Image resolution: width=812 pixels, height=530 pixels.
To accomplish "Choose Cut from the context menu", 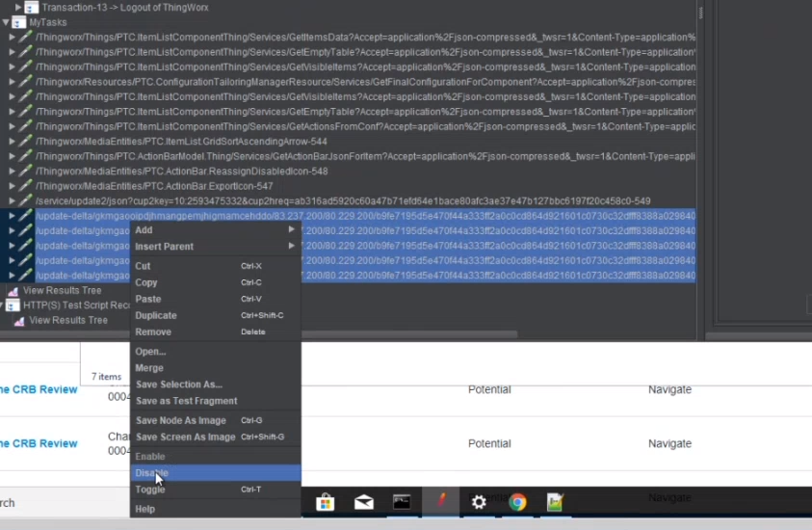I will [215, 266].
